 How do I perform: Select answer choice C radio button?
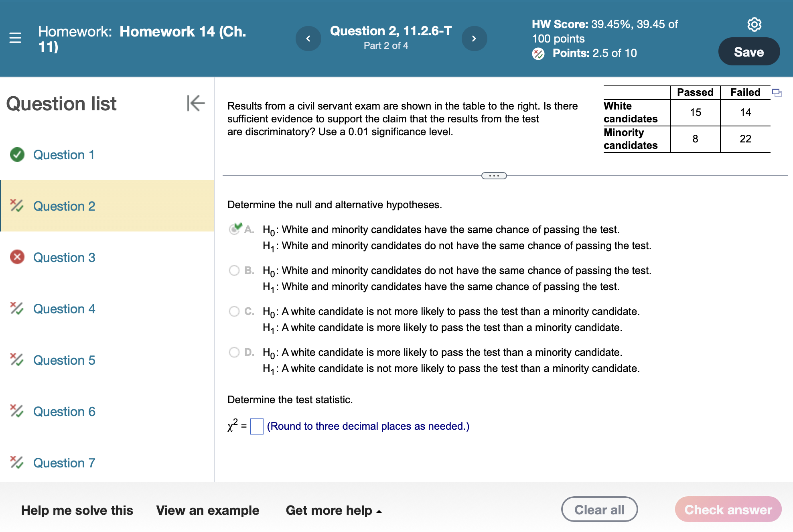pyautogui.click(x=234, y=312)
